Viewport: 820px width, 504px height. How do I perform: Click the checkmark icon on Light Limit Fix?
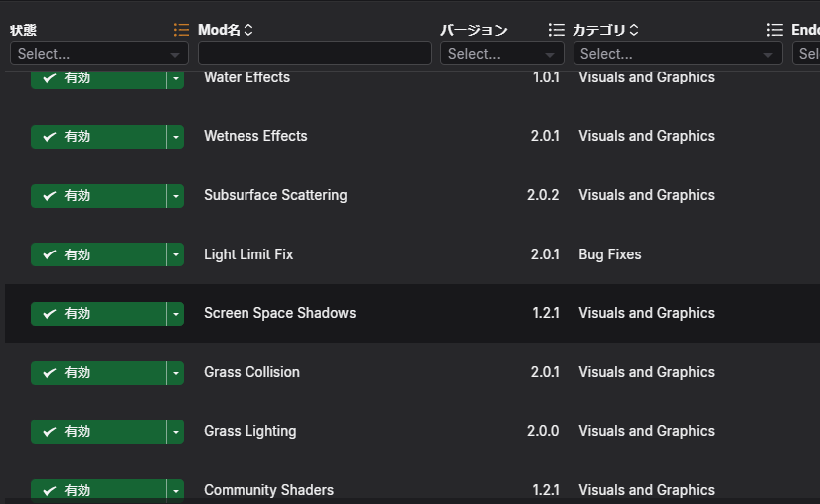point(50,254)
